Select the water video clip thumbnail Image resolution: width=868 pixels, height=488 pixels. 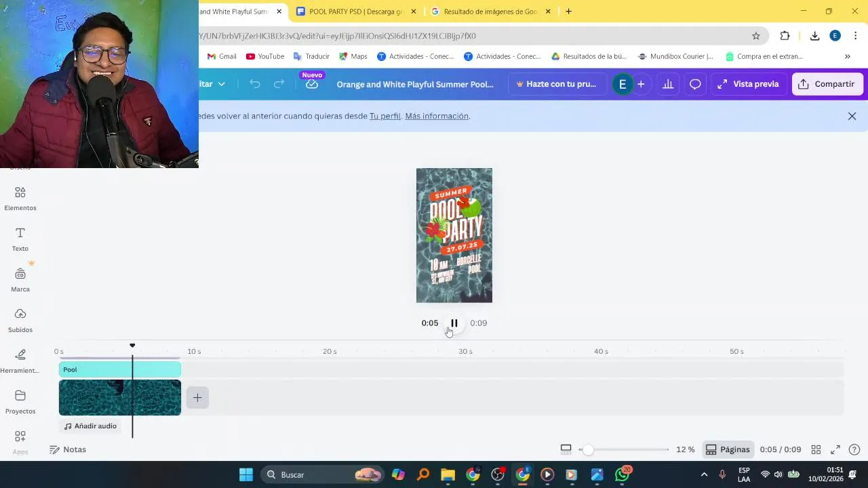tap(120, 397)
